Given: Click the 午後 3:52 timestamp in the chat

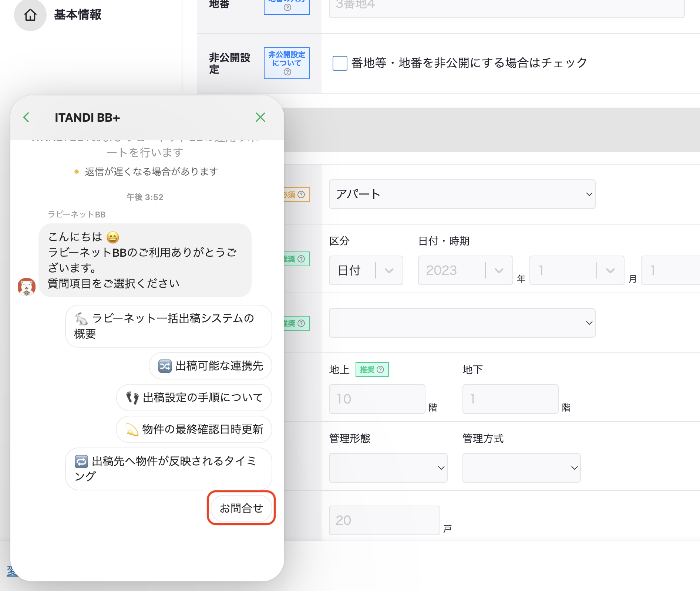Looking at the screenshot, I should (145, 197).
